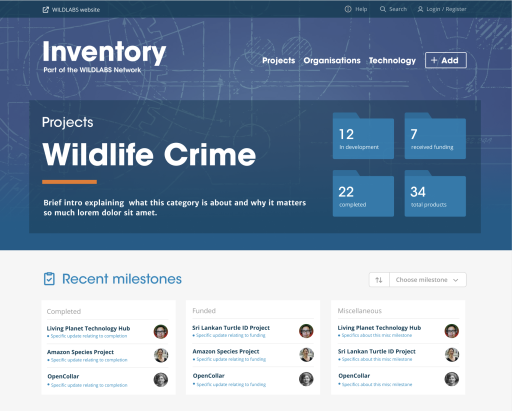Click avatar beside Sri Lankan Turtle ID Project in Miscellaneous

pos(452,355)
